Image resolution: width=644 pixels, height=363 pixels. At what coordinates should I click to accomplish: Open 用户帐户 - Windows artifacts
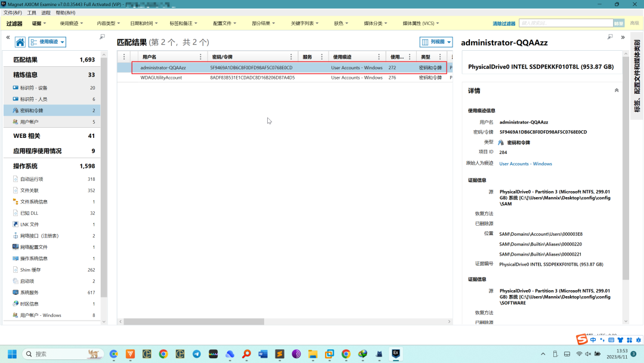tap(52, 315)
